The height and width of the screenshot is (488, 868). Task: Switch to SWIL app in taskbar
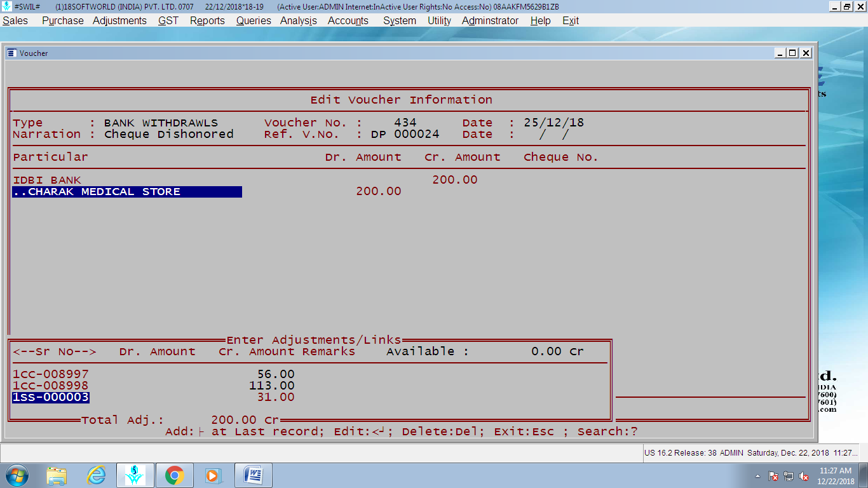click(x=135, y=475)
